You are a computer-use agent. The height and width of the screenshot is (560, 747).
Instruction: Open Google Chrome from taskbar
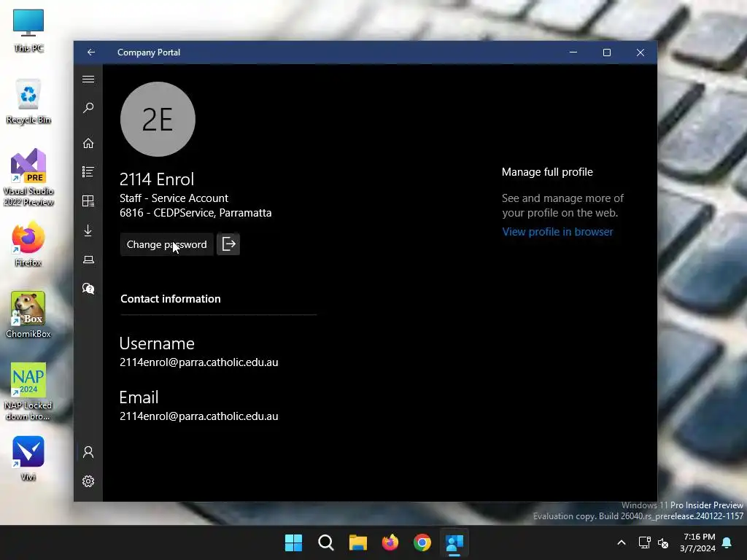[422, 542]
